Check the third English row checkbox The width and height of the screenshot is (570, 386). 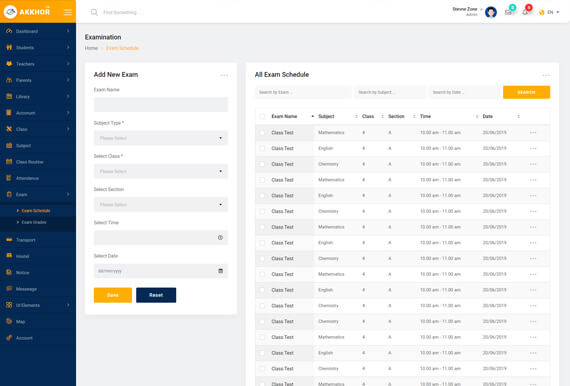tap(262, 243)
